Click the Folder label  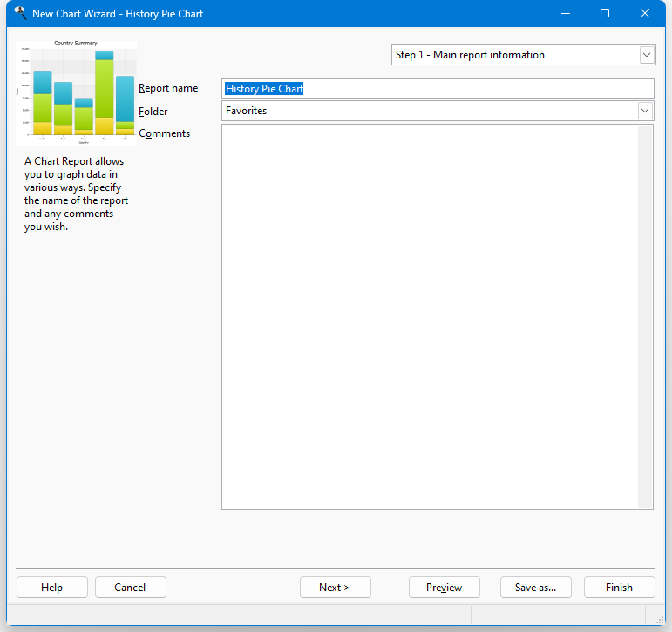(153, 112)
